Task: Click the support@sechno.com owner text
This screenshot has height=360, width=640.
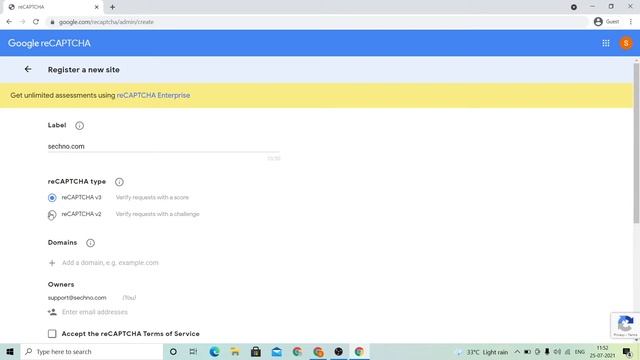Action: tap(77, 298)
